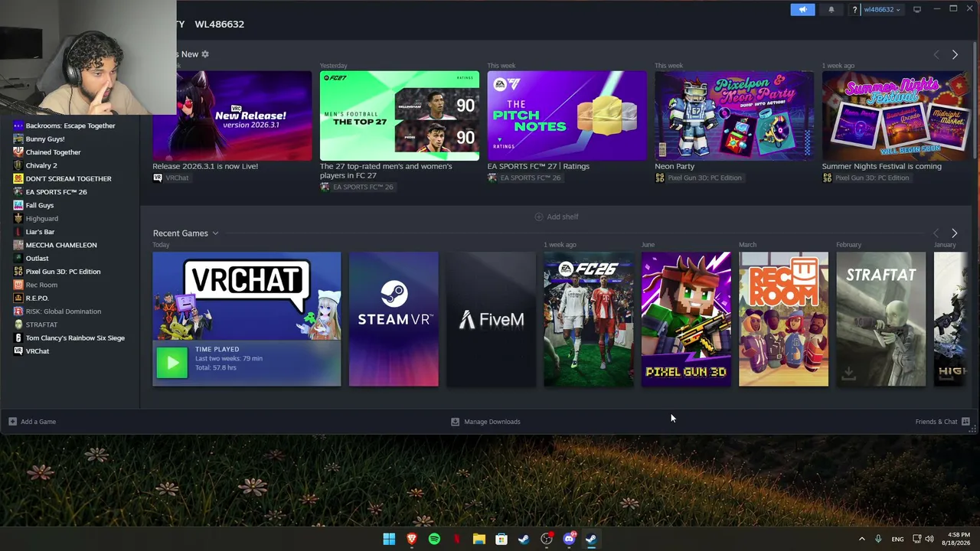
Task: Select Rec Room in the sidebar list
Action: pos(41,285)
